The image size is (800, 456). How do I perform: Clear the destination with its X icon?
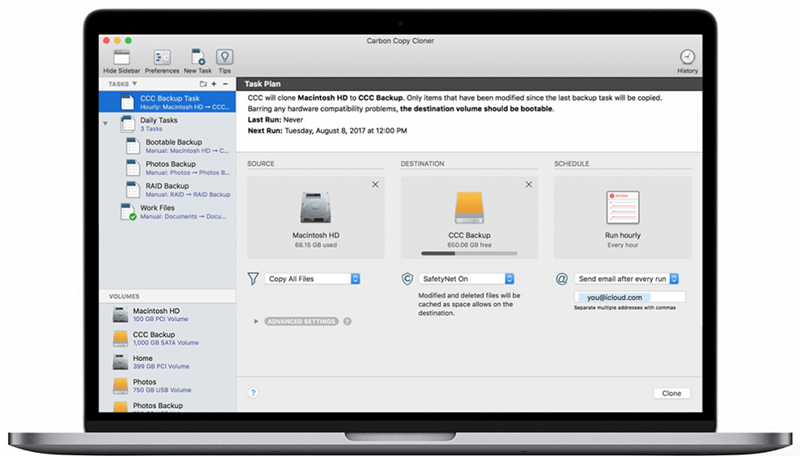coord(529,185)
